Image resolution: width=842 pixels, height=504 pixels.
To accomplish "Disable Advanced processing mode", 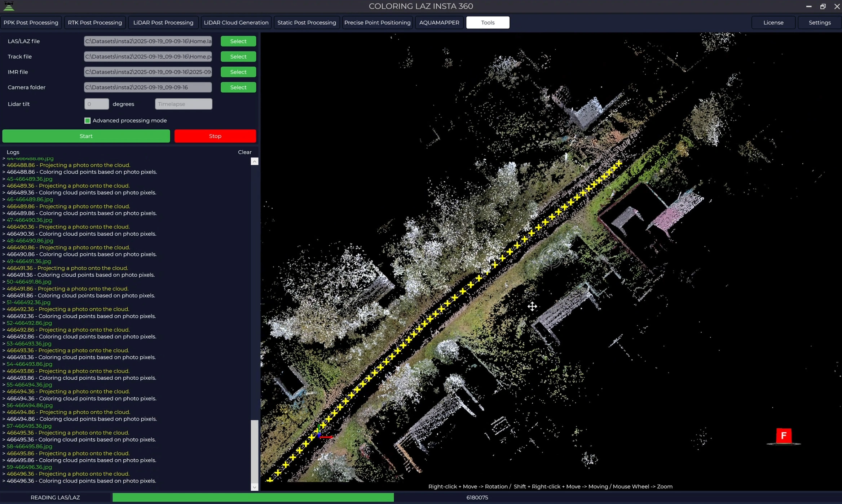I will [87, 120].
